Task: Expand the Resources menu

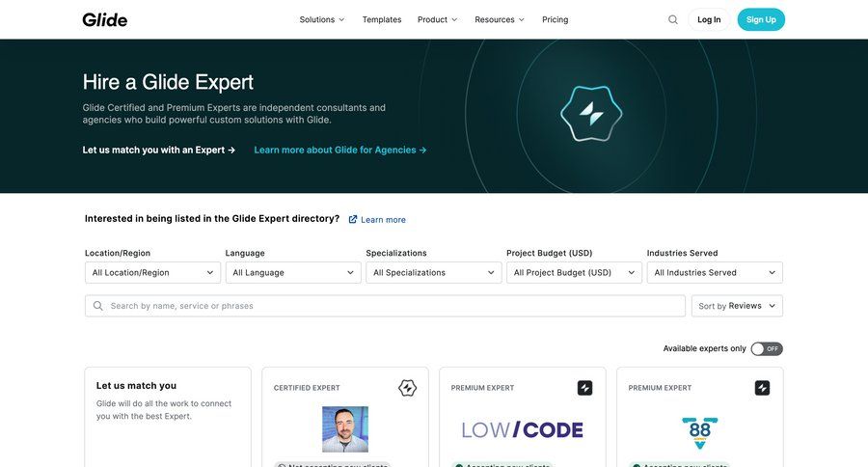Action: pyautogui.click(x=500, y=19)
